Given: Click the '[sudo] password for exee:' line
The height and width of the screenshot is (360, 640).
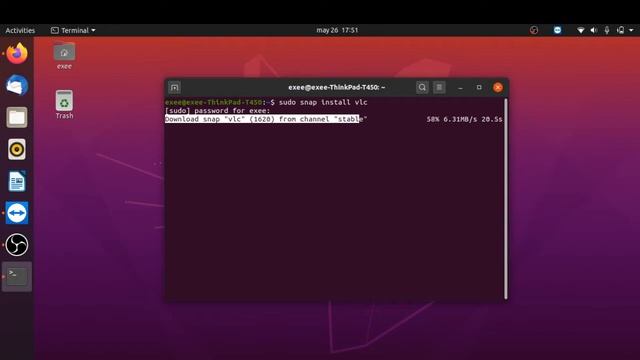Looking at the screenshot, I should (x=218, y=111).
